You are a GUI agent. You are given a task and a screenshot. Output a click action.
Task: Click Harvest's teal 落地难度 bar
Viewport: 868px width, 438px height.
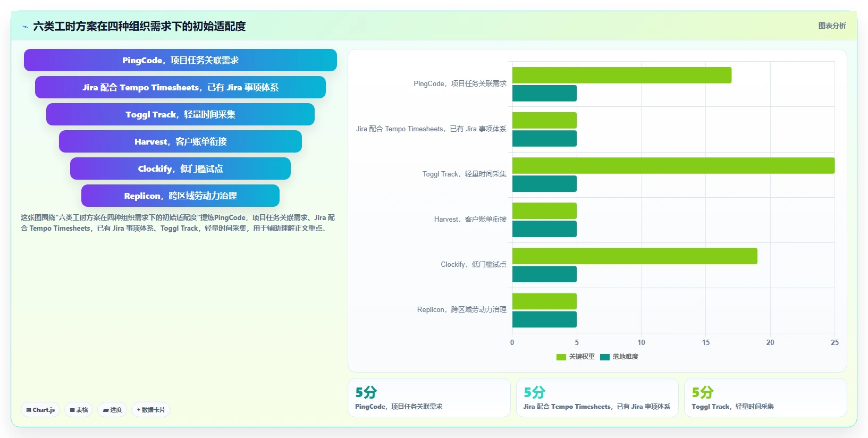pyautogui.click(x=544, y=229)
